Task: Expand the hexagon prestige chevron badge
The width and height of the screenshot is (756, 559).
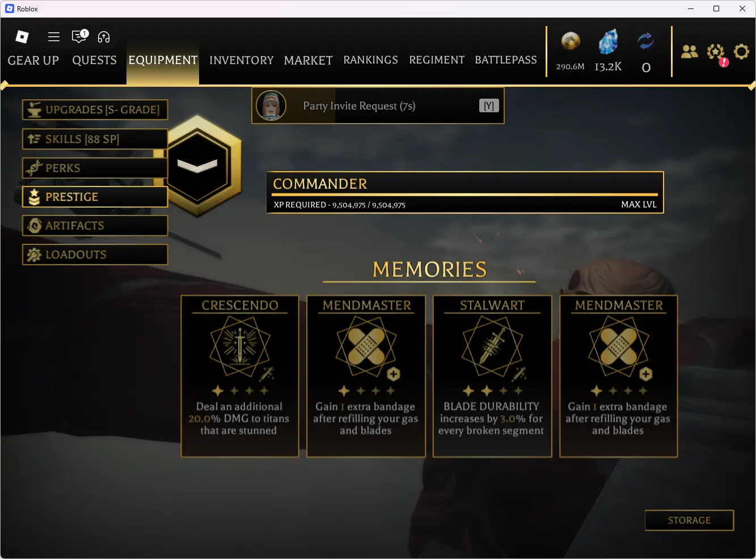Action: (197, 166)
